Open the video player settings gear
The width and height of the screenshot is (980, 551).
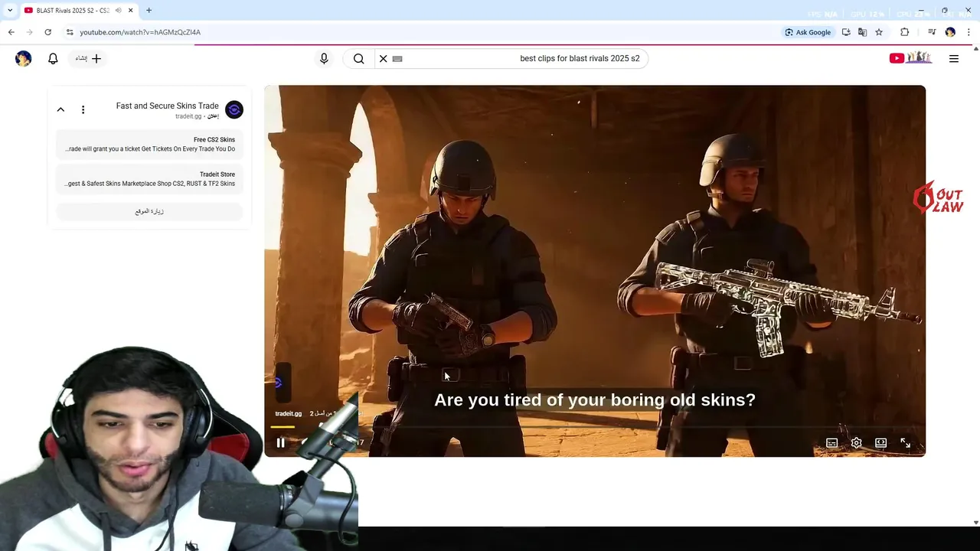point(856,443)
